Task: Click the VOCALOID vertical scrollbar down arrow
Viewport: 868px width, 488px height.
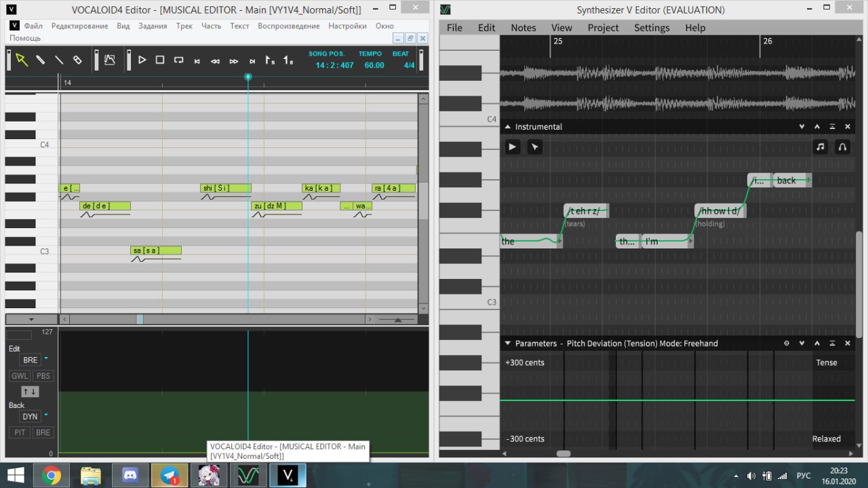Action: coord(423,308)
